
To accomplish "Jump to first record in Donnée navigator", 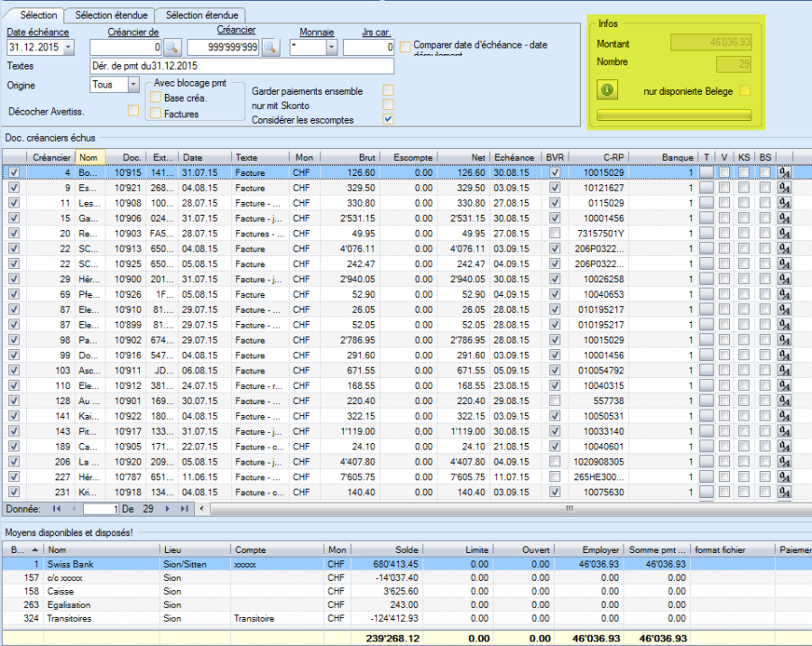I will pyautogui.click(x=56, y=509).
